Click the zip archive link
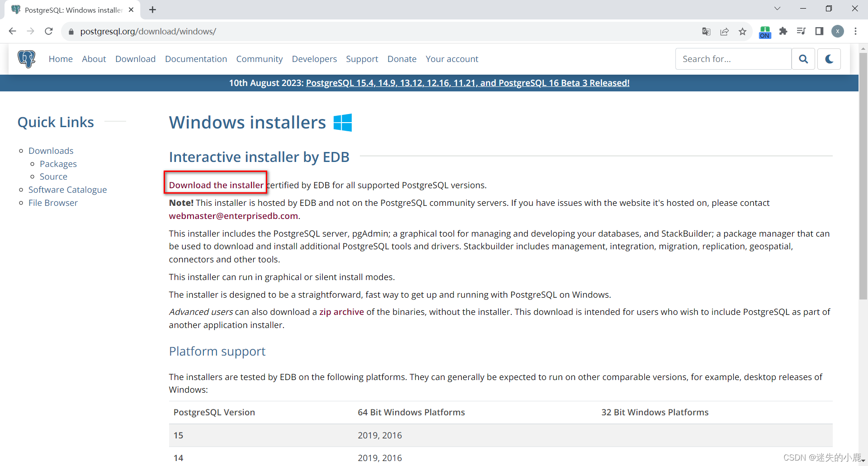Image resolution: width=868 pixels, height=466 pixels. click(341, 312)
